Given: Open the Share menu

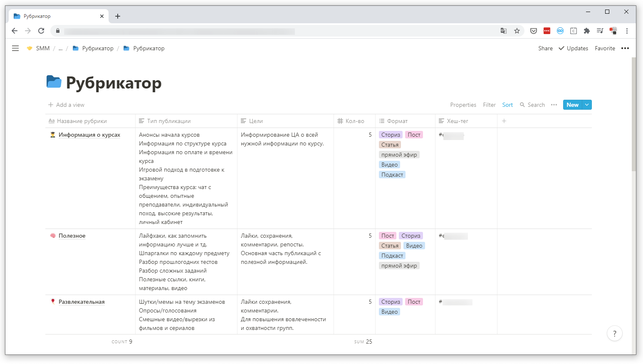Looking at the screenshot, I should click(x=545, y=48).
